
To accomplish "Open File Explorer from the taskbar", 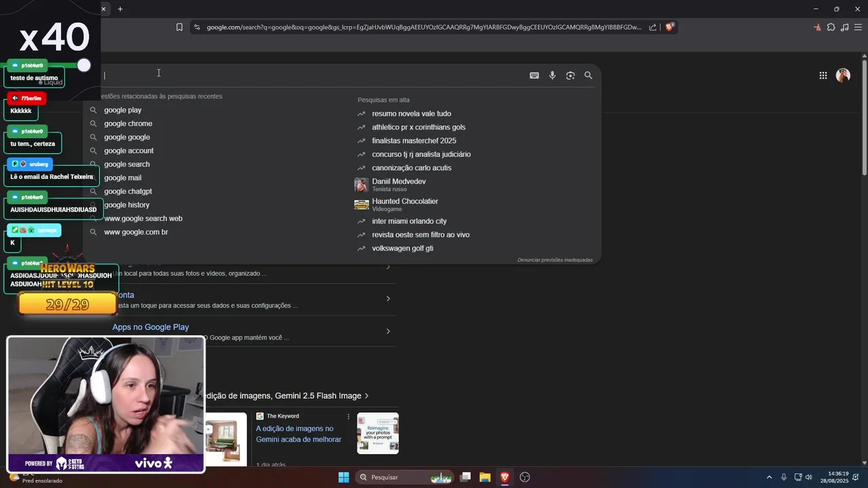I will point(485,477).
